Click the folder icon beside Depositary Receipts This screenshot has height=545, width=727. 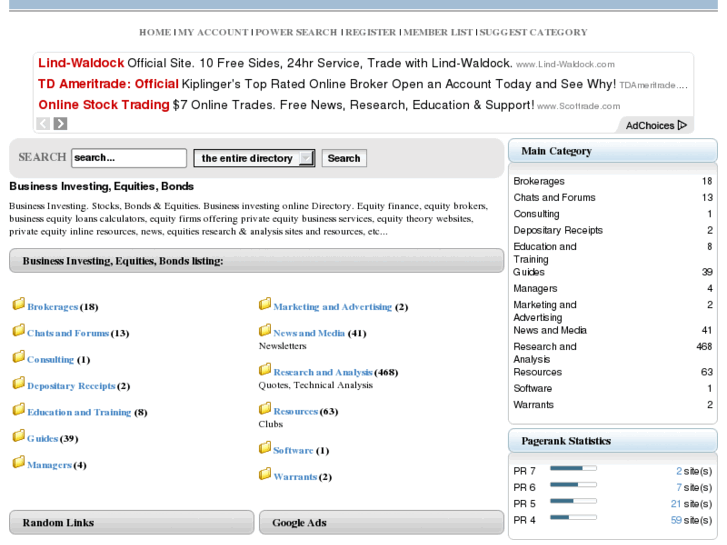(19, 384)
